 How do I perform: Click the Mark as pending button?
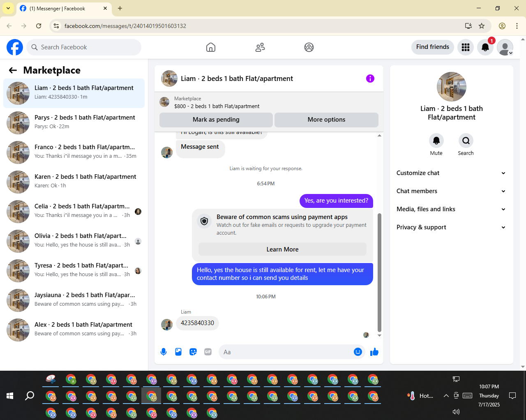point(216,120)
